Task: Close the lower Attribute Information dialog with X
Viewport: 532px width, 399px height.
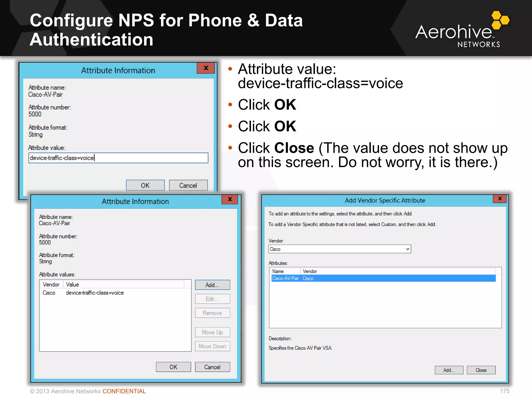Action: click(x=230, y=199)
